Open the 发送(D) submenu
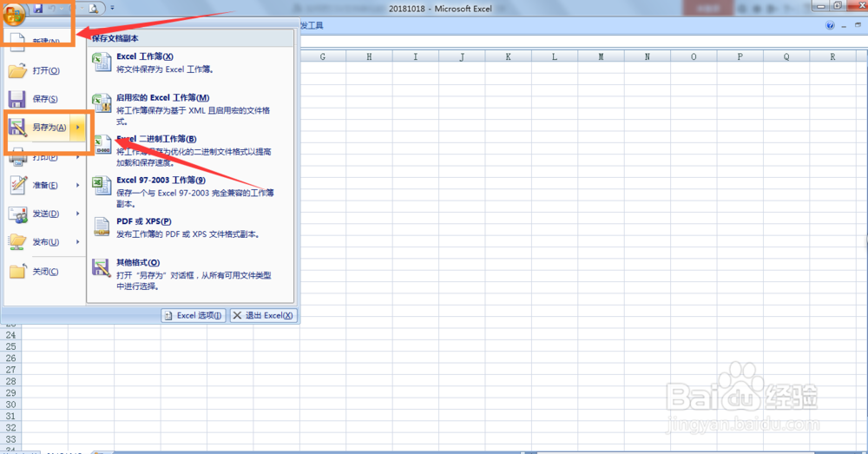This screenshot has width=868, height=454. coord(45,214)
